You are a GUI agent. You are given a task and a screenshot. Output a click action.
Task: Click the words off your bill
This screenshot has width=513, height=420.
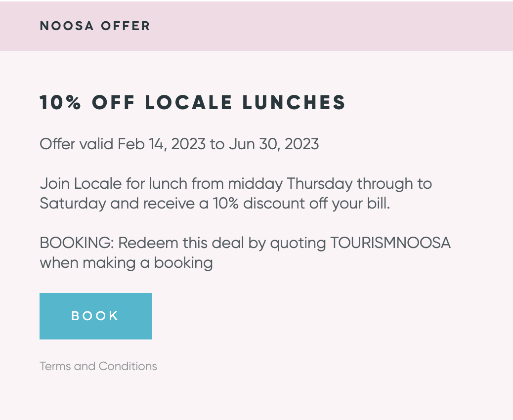[x=349, y=204]
